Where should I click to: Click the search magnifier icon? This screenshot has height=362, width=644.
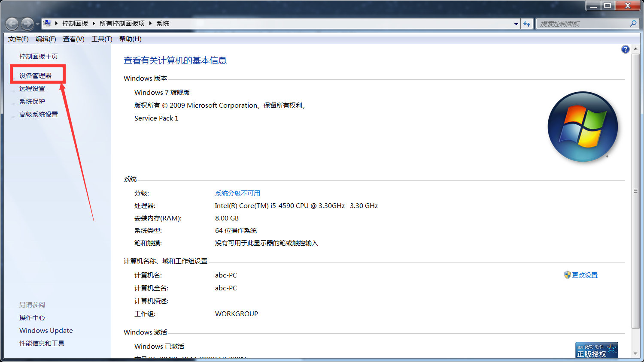click(633, 24)
